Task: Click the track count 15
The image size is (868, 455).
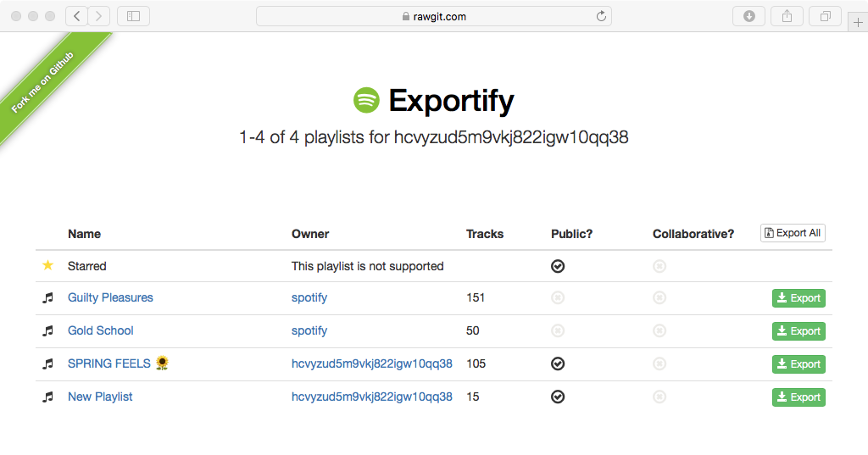Action: click(473, 397)
